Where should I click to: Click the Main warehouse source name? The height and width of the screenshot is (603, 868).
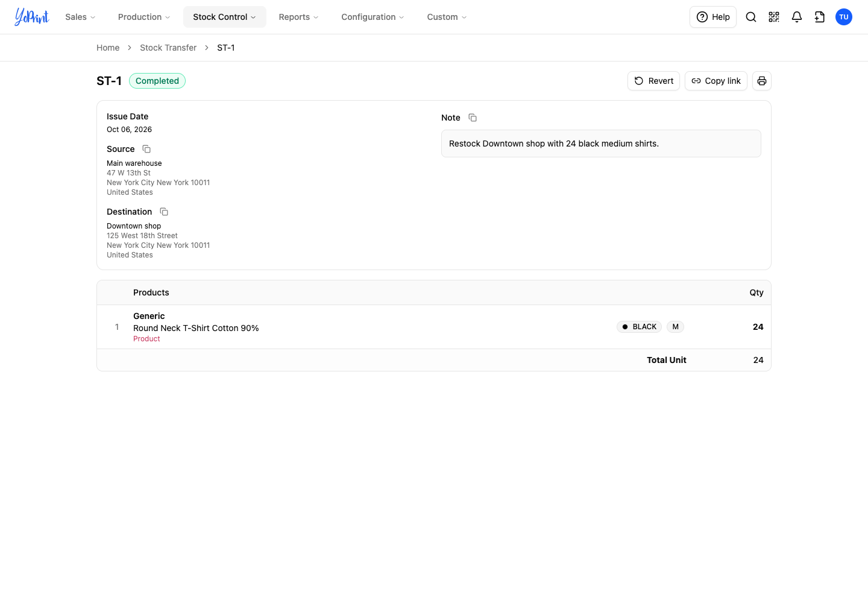click(134, 163)
